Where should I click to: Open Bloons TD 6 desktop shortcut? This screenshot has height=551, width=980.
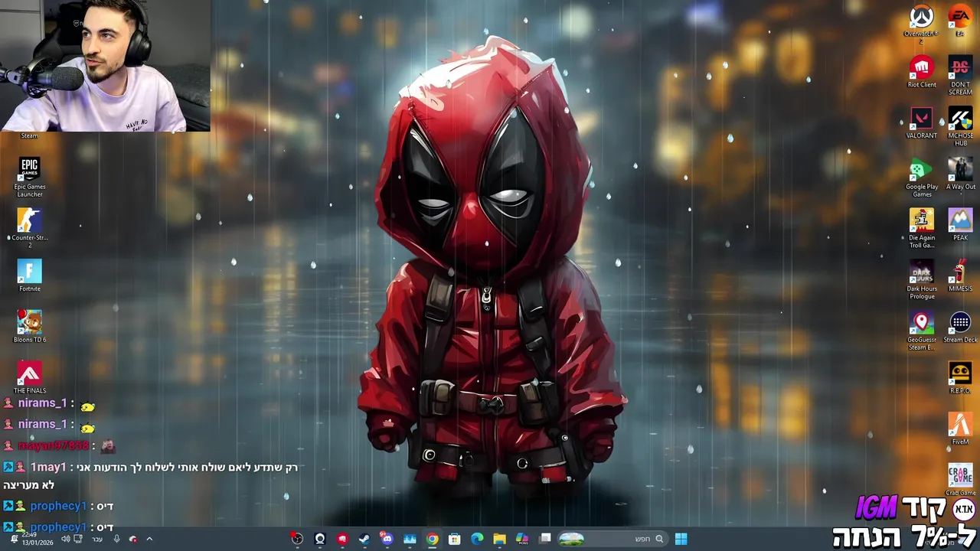[x=30, y=327]
